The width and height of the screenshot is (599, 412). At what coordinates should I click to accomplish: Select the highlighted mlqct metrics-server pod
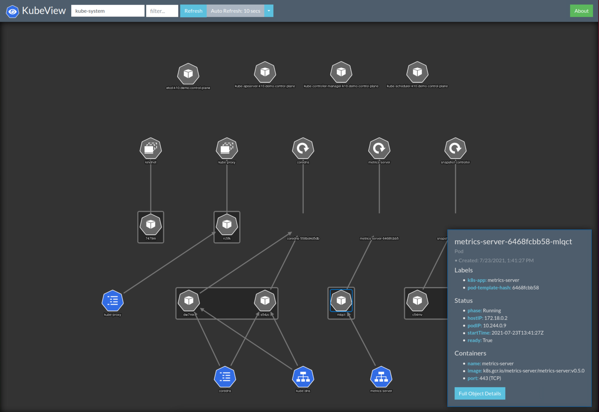pyautogui.click(x=341, y=300)
